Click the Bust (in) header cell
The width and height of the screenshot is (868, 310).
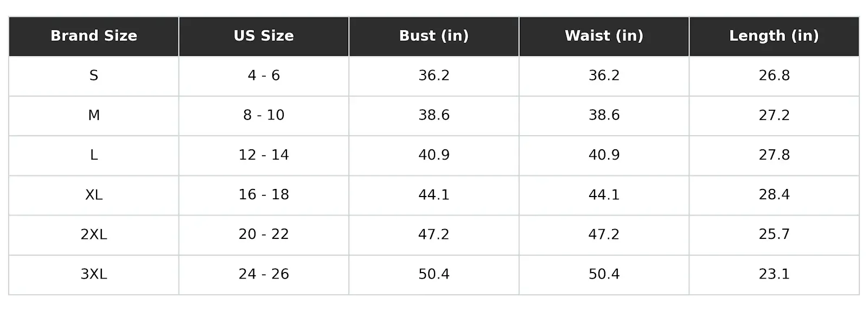click(434, 36)
